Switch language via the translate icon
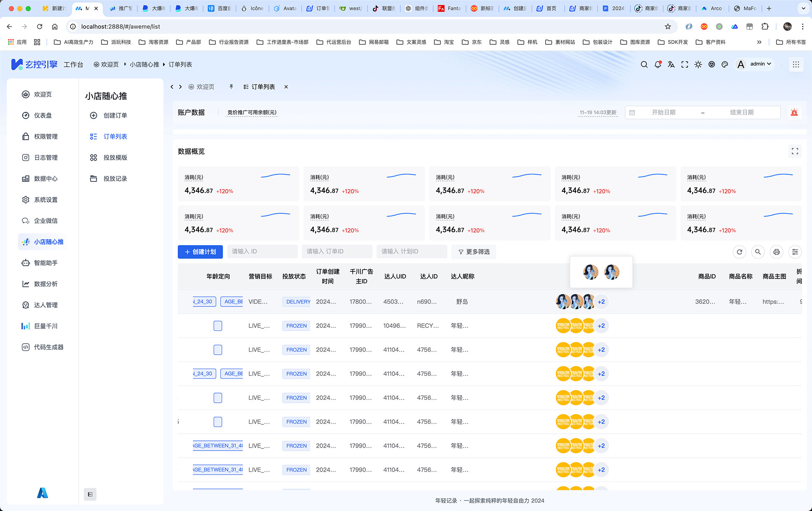The width and height of the screenshot is (812, 511). click(x=671, y=64)
